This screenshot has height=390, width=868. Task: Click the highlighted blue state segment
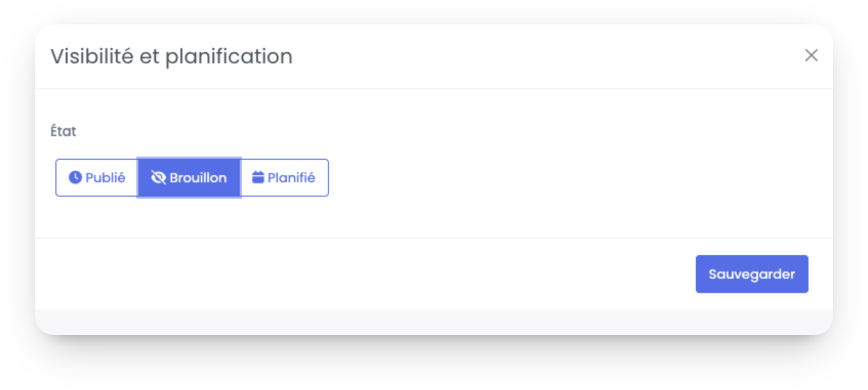[189, 178]
